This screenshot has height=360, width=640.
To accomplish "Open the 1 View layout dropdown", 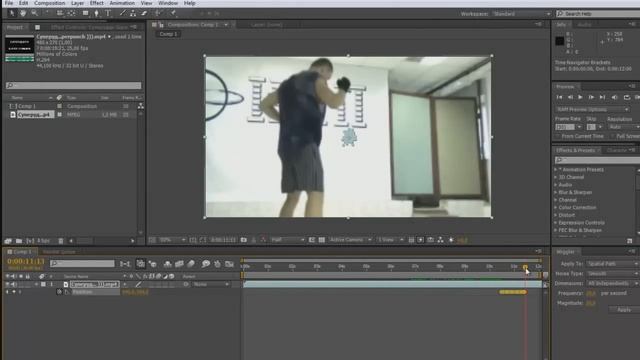I will click(390, 240).
